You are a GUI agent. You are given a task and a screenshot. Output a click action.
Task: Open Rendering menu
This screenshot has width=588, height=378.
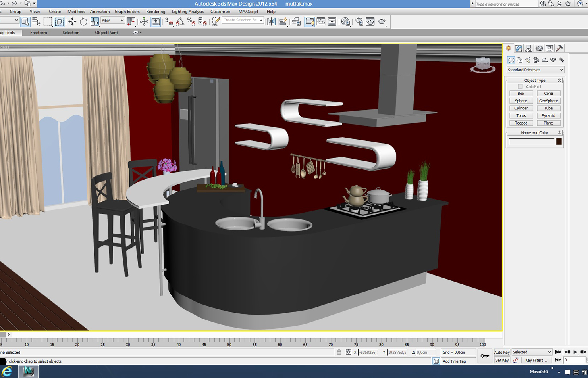[x=156, y=12]
